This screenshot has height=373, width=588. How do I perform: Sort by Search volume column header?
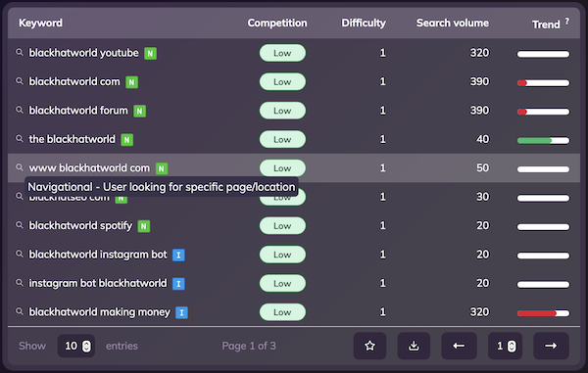(453, 23)
